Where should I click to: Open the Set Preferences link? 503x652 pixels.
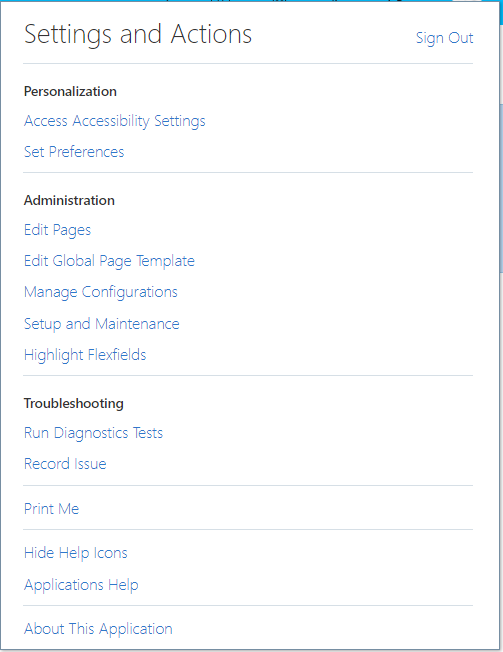74,152
